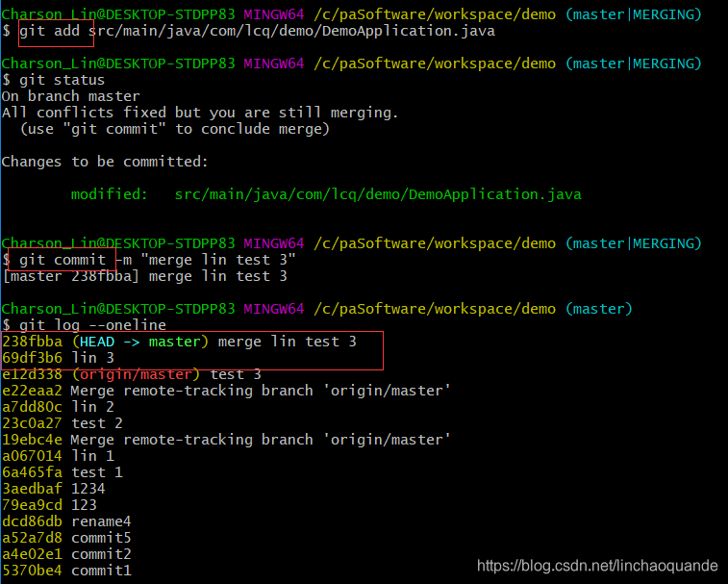Select green modified DemoApplication.java file path
The height and width of the screenshot is (584, 728).
point(378,194)
